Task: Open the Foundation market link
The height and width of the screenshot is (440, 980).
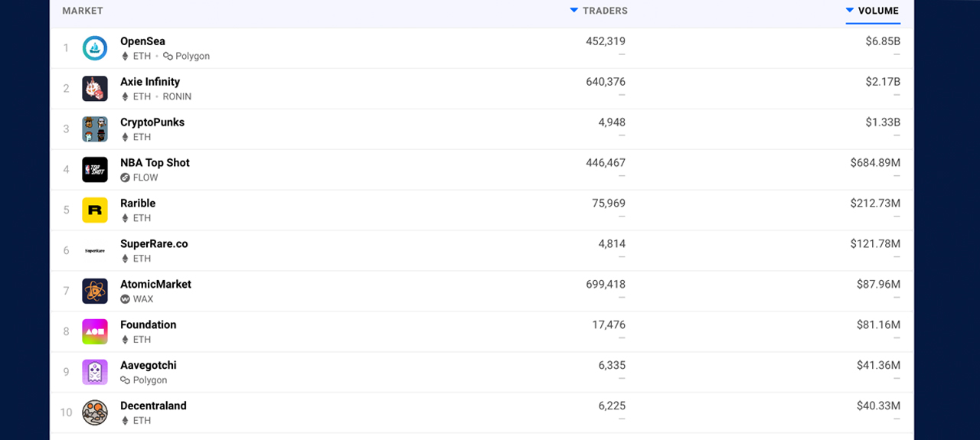Action: pyautogui.click(x=149, y=325)
